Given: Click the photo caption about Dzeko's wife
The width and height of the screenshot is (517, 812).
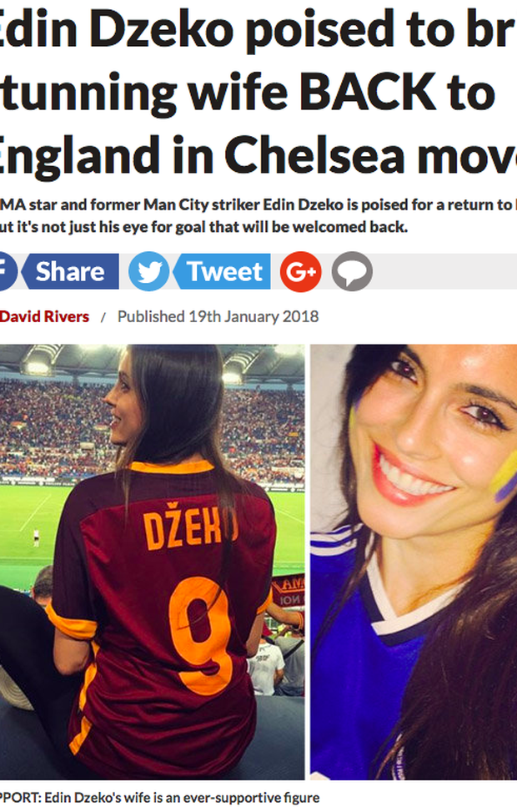Looking at the screenshot, I should pos(160,798).
